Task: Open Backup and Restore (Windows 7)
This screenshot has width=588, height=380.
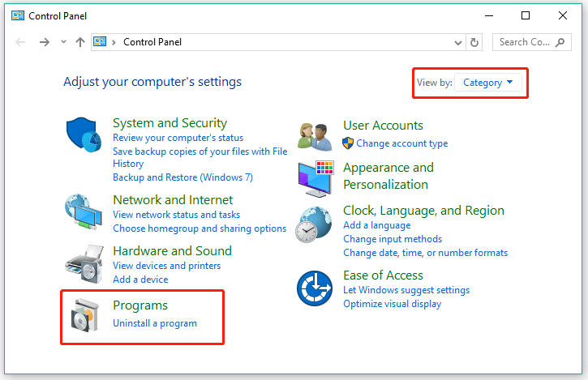Action: point(183,177)
